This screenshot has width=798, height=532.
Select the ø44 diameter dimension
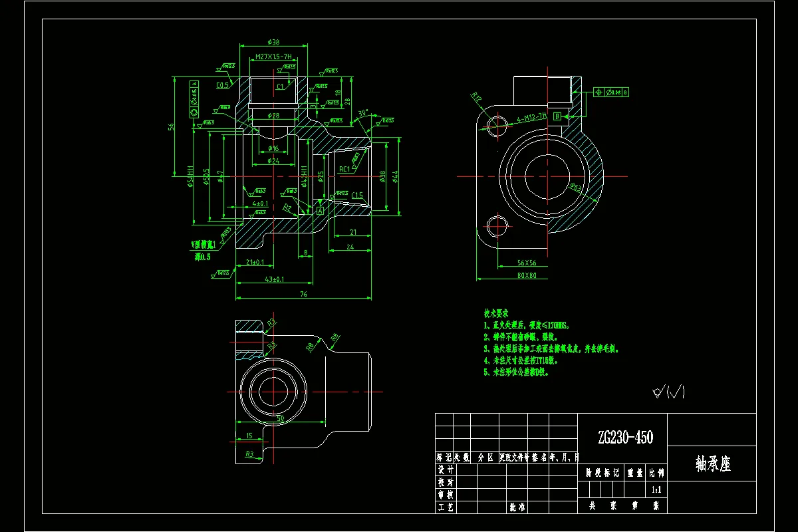[394, 176]
